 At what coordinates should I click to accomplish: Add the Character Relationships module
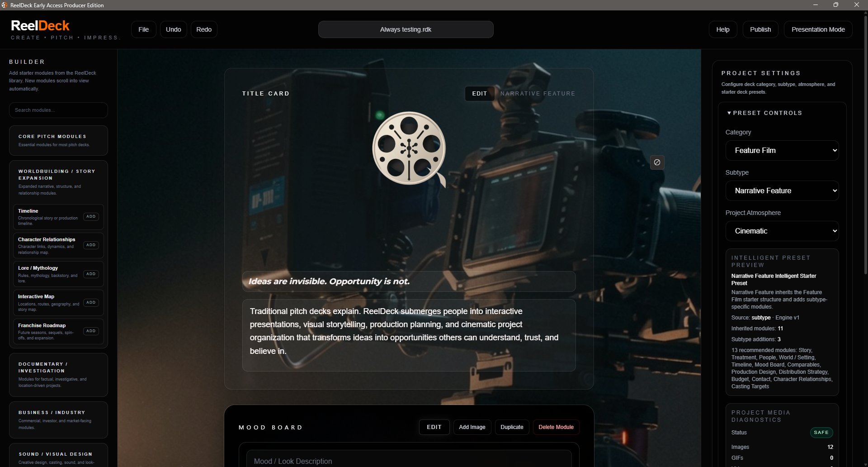coord(91,245)
